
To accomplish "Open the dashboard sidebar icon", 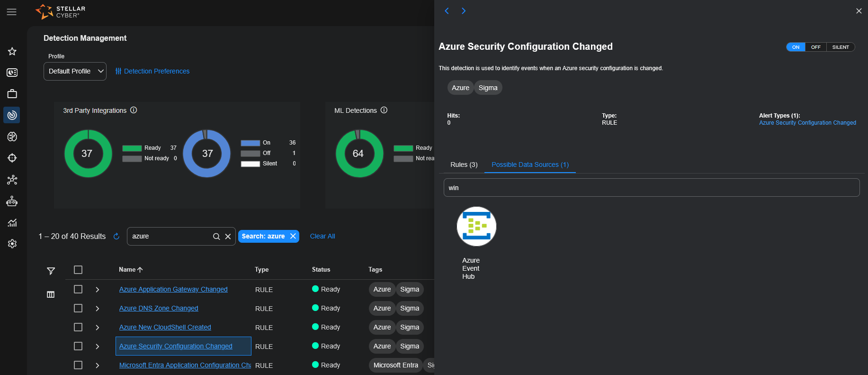I will pos(12,73).
